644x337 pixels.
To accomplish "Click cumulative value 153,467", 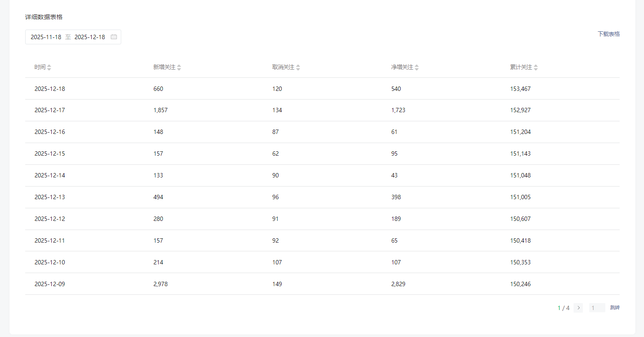I will pos(520,89).
